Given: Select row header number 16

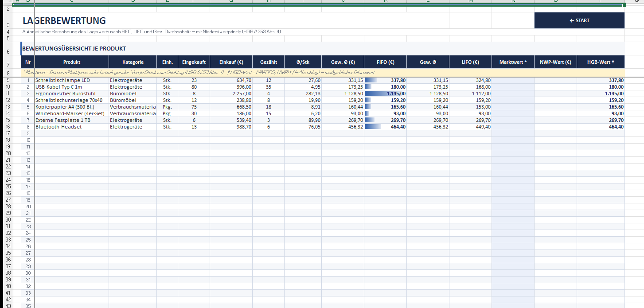Looking at the screenshot, I should click(8, 127).
